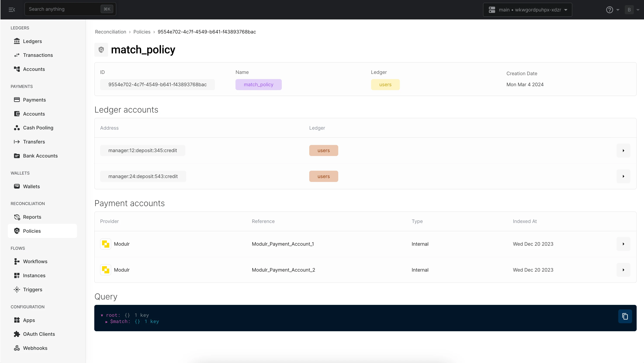Image resolution: width=644 pixels, height=363 pixels.
Task: Click the Cash Pooling icon
Action: pyautogui.click(x=17, y=128)
